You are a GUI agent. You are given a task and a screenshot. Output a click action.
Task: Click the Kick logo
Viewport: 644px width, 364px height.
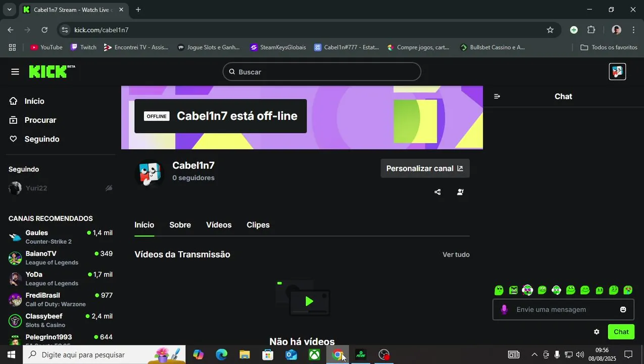pos(52,71)
